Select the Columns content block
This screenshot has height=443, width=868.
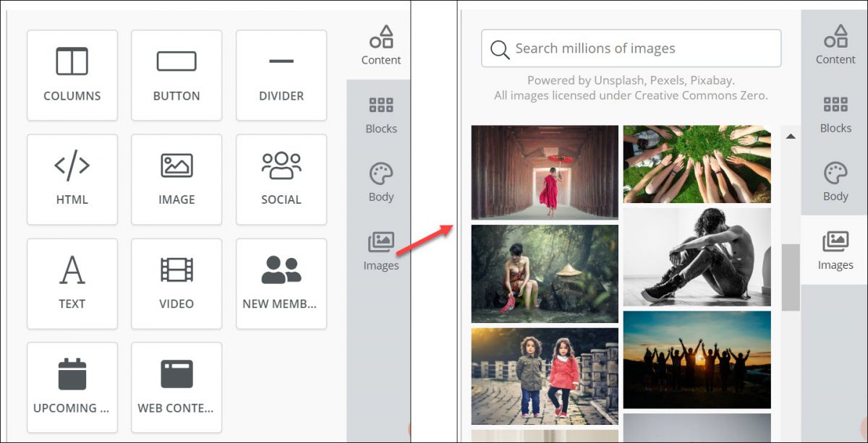(72, 75)
